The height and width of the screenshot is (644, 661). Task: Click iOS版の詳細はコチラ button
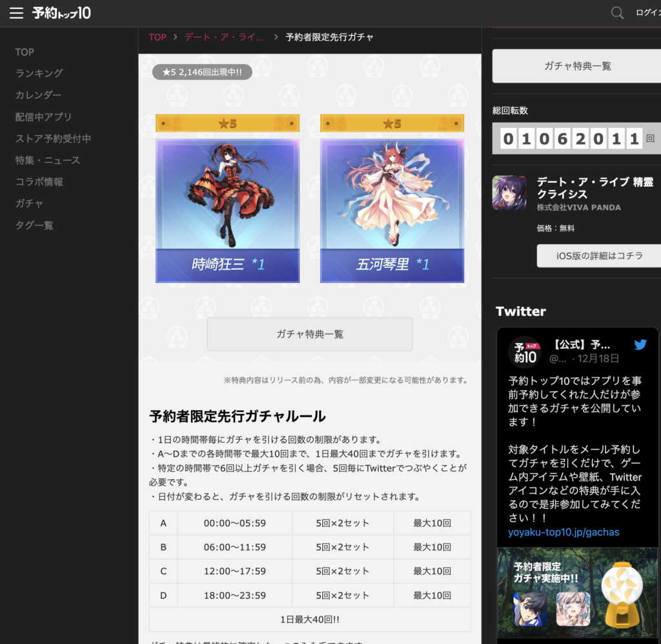point(599,256)
